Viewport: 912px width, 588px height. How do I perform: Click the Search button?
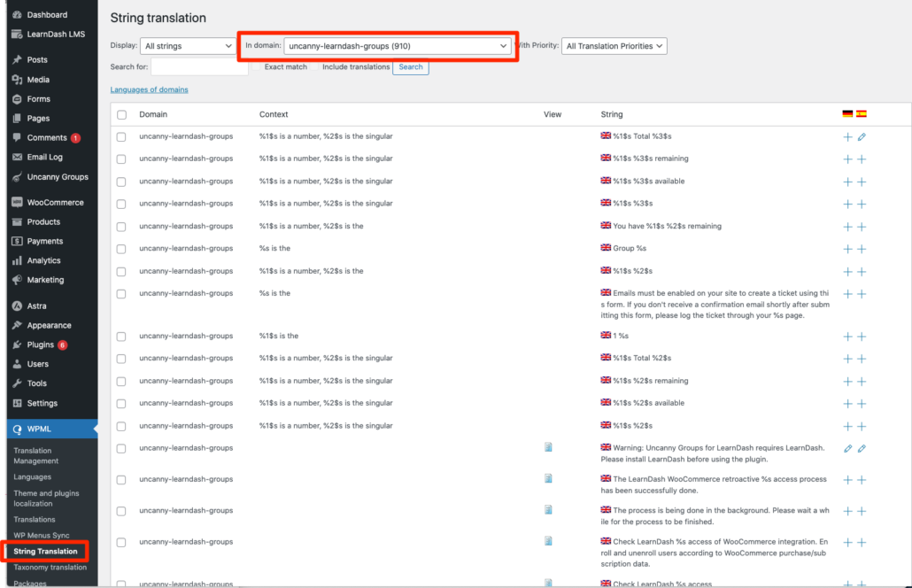click(x=410, y=66)
